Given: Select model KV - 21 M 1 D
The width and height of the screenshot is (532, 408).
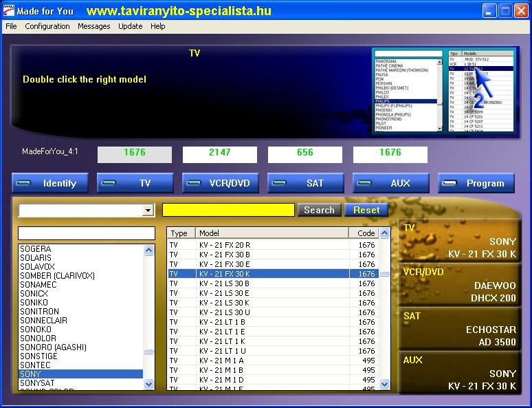Looking at the screenshot, I should (x=273, y=380).
